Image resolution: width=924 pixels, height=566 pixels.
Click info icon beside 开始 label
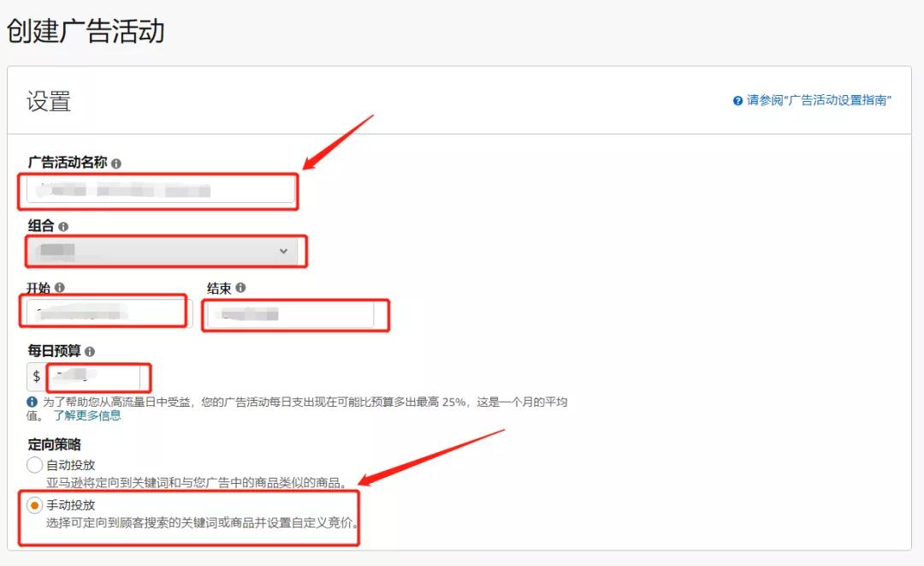pyautogui.click(x=59, y=289)
